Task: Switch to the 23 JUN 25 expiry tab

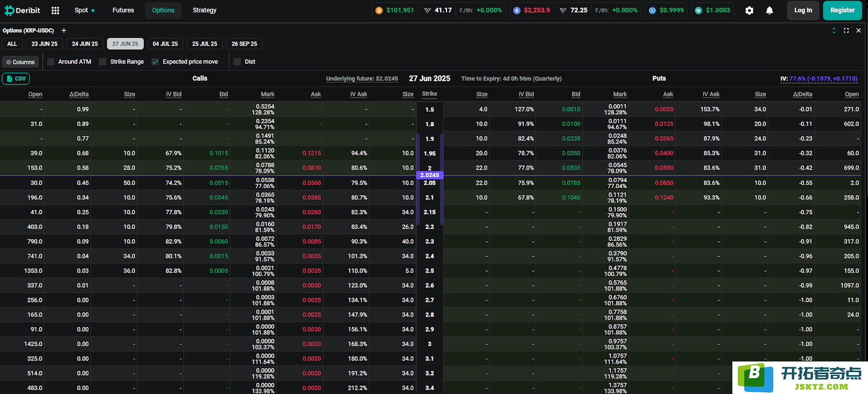Action: pyautogui.click(x=44, y=44)
